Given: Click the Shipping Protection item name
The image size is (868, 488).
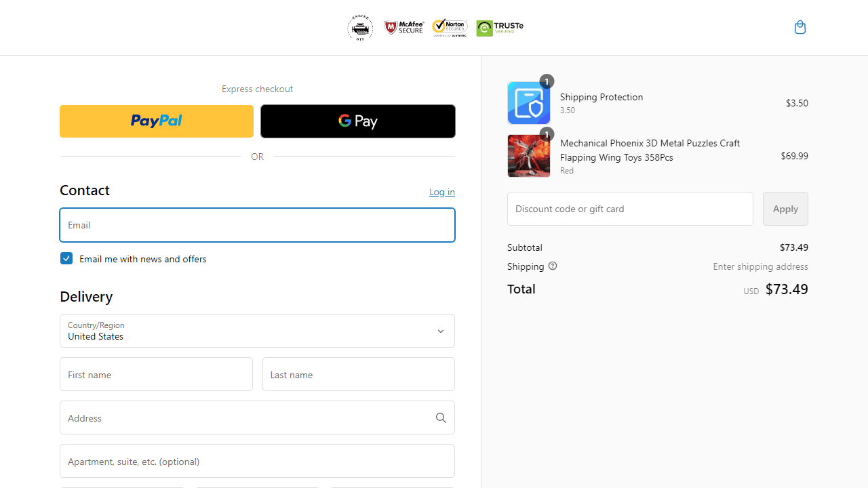Looking at the screenshot, I should 601,97.
